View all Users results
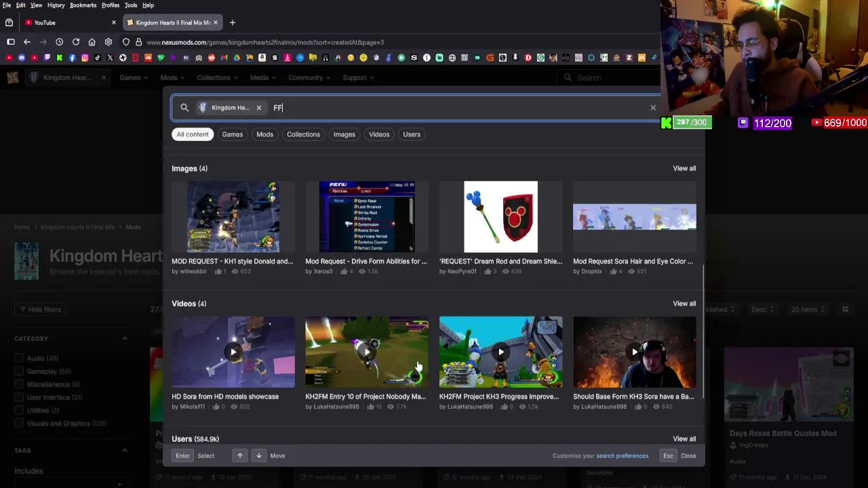This screenshot has width=868, height=488. pos(684,439)
